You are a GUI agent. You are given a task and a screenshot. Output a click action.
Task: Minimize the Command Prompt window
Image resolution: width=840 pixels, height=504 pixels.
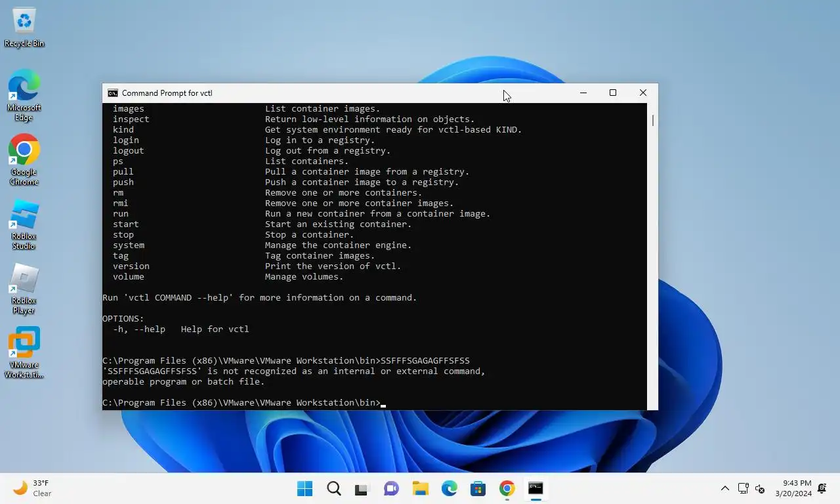(583, 93)
